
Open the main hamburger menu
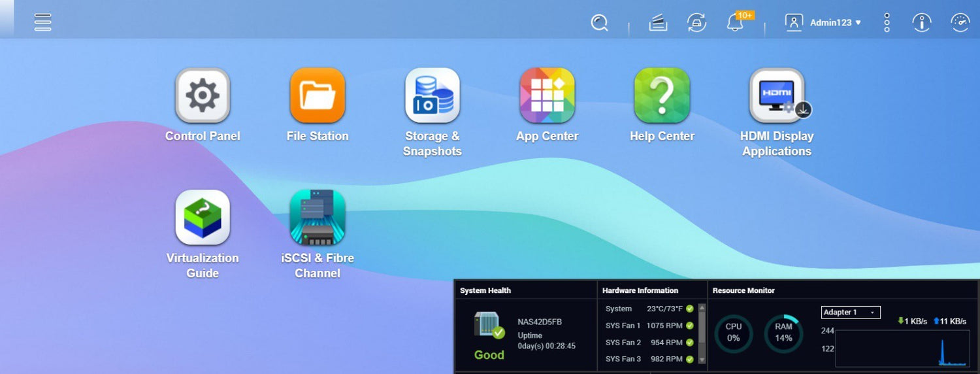click(x=43, y=22)
